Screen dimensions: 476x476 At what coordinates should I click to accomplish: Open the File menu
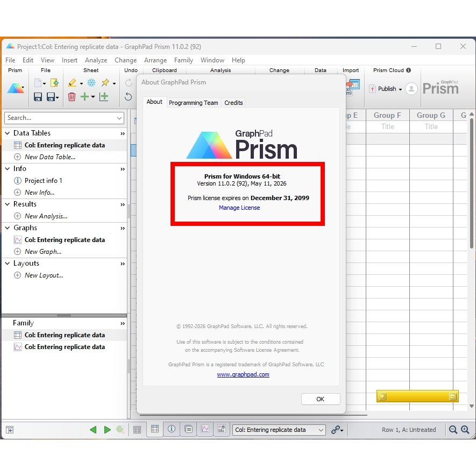click(10, 60)
